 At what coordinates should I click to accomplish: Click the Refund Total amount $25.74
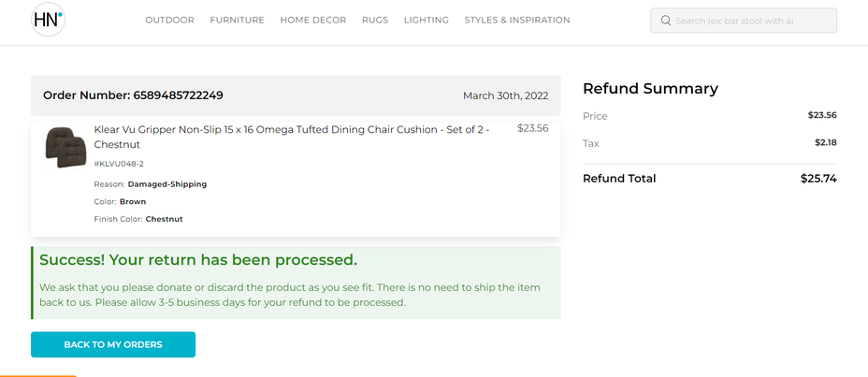(x=818, y=179)
